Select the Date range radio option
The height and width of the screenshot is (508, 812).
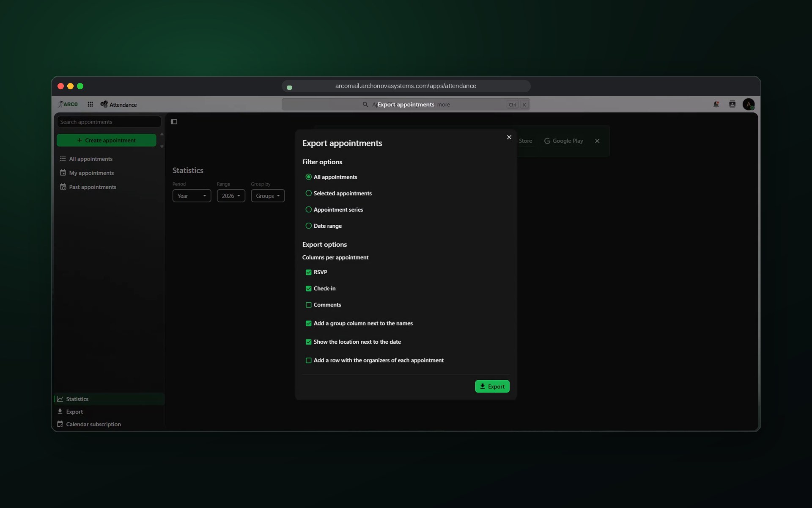[x=309, y=226]
